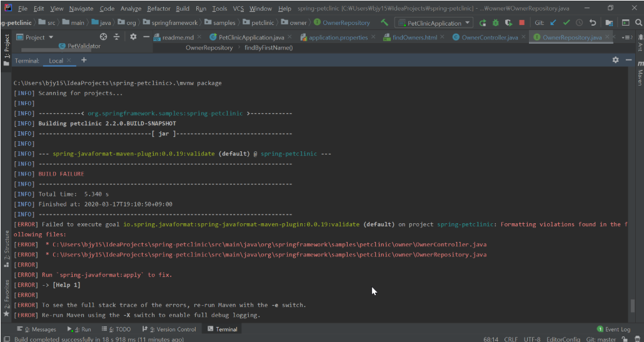Open the Ant tool window on the right
The width and height of the screenshot is (644, 342).
(x=640, y=44)
